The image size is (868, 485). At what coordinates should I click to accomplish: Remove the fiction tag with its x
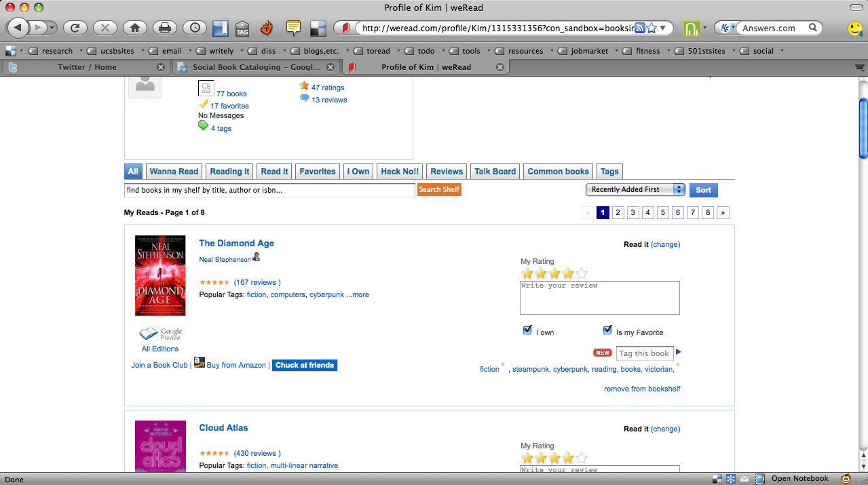coord(503,364)
